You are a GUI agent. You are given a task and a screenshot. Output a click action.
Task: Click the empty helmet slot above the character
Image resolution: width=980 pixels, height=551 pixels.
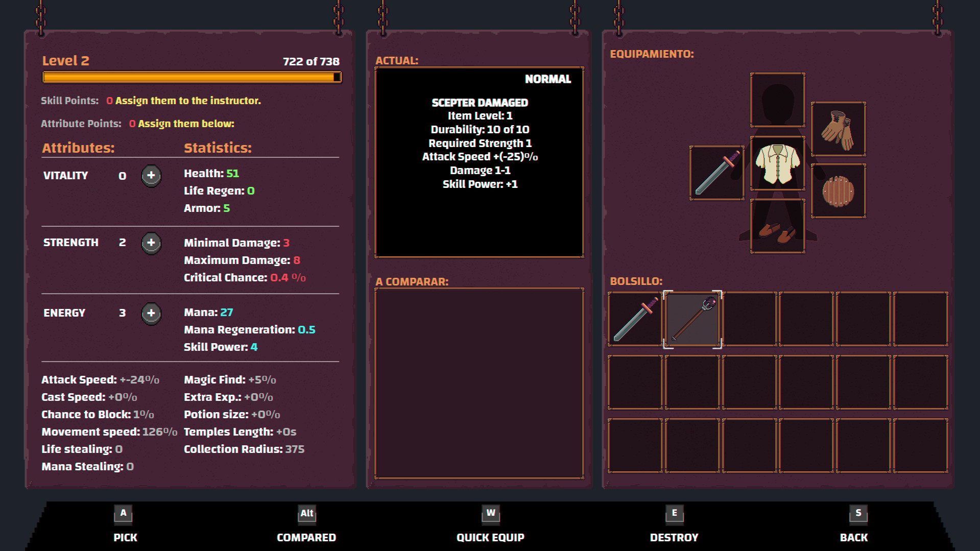[x=777, y=100]
